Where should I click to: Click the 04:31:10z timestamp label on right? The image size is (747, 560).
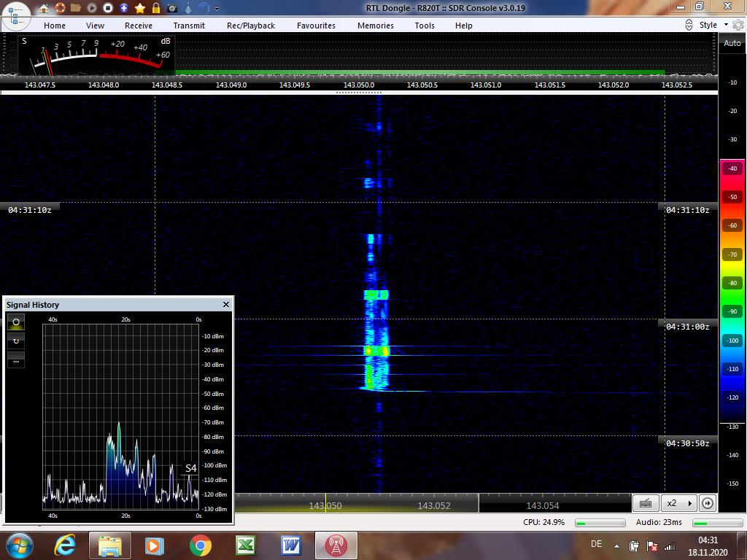coord(687,210)
